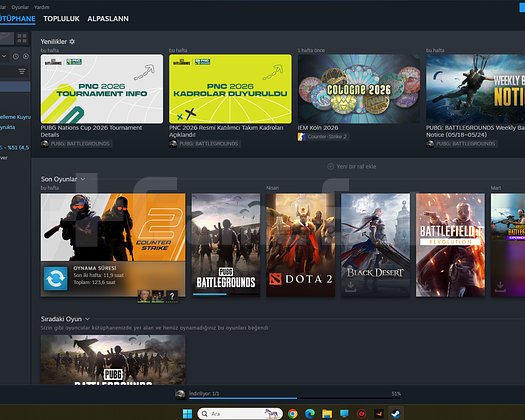Open advanced library filter options icon

coord(22,71)
